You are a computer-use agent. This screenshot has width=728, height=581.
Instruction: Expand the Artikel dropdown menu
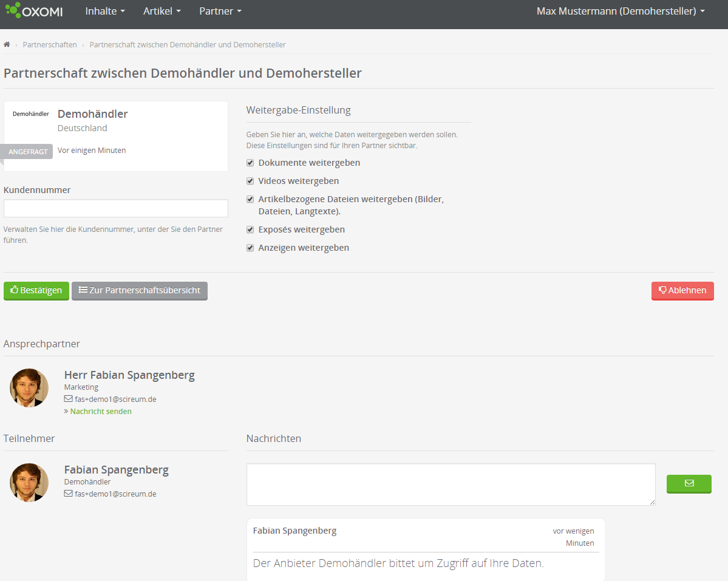coord(162,12)
